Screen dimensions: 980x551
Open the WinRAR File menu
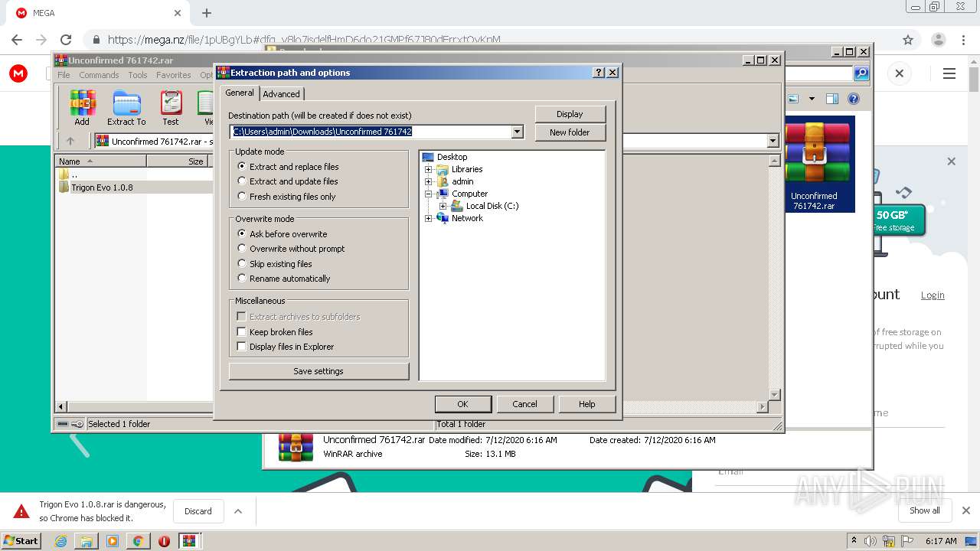(64, 75)
